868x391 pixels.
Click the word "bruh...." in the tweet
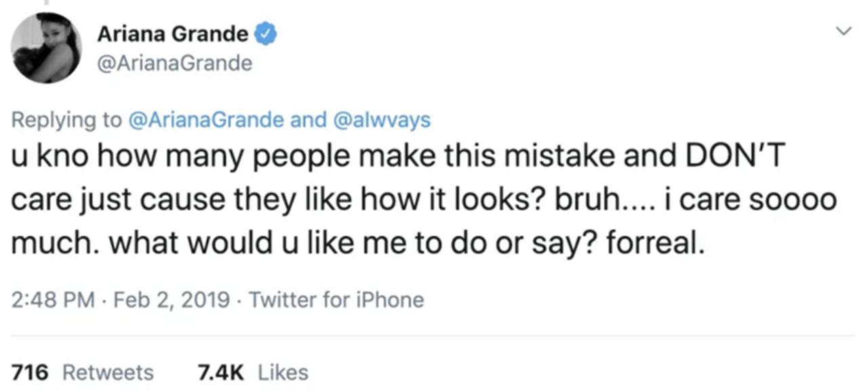[x=599, y=201]
